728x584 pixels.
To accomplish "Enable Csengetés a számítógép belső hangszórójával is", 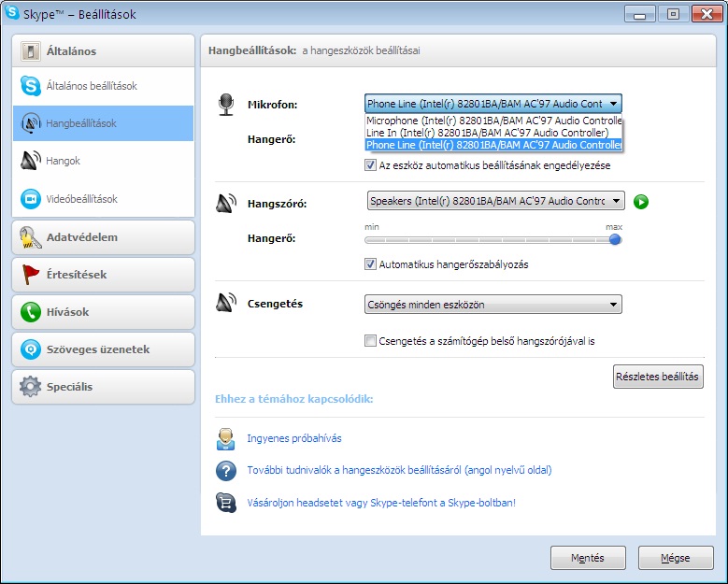I will pos(370,341).
